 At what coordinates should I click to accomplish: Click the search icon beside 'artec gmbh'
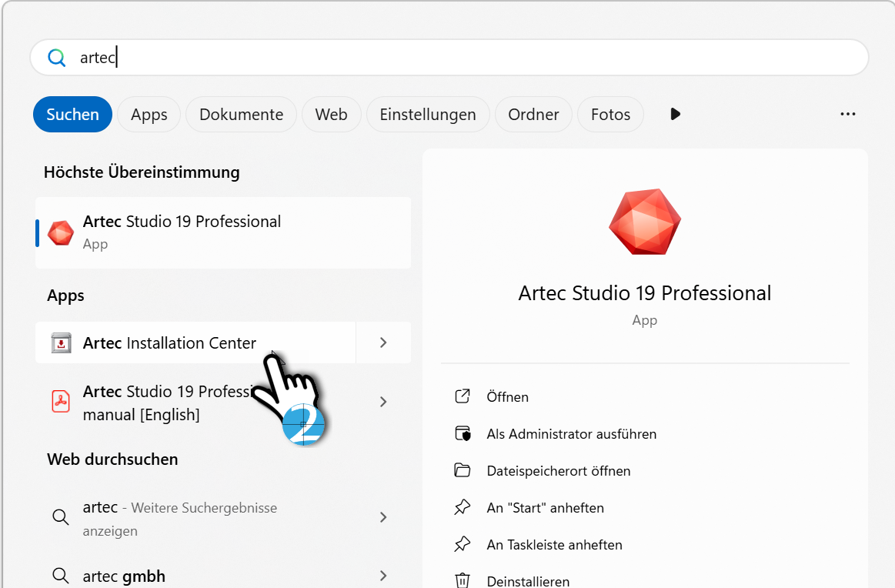[x=61, y=576]
